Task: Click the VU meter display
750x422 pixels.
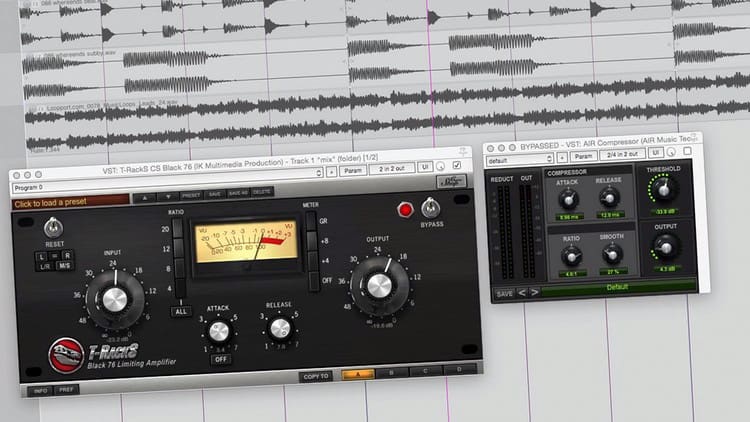Action: pyautogui.click(x=250, y=245)
